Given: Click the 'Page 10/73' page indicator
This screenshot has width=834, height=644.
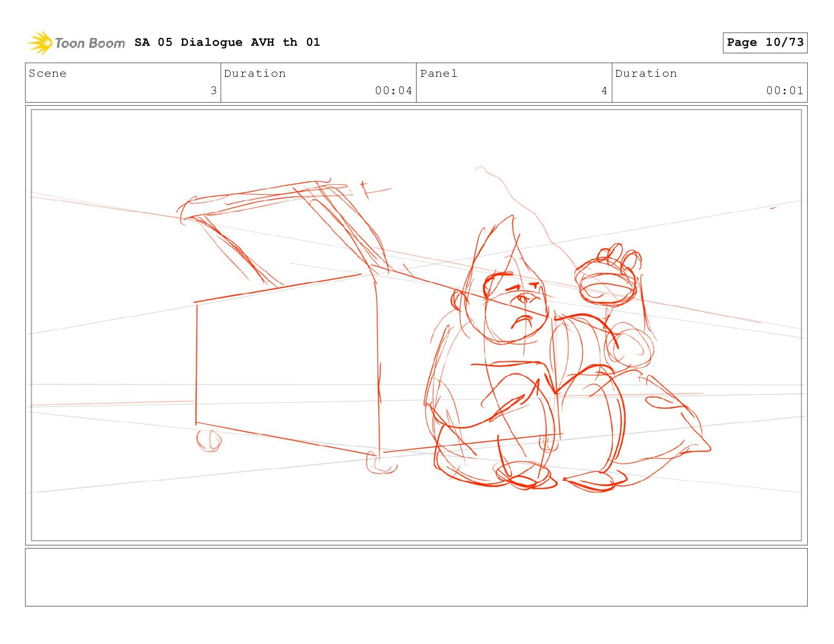Looking at the screenshot, I should [x=765, y=43].
